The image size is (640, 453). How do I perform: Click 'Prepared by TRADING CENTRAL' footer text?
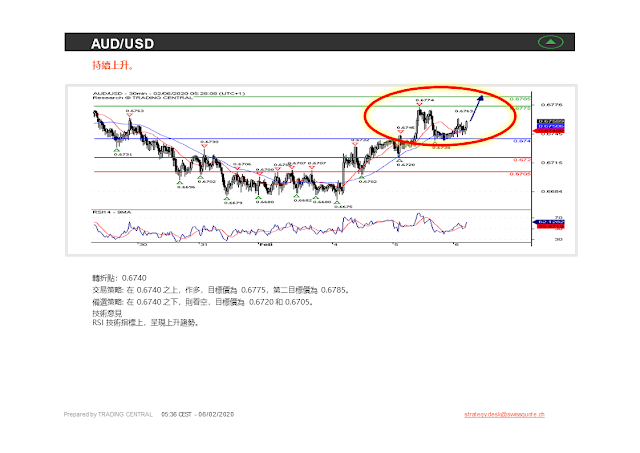pos(108,414)
